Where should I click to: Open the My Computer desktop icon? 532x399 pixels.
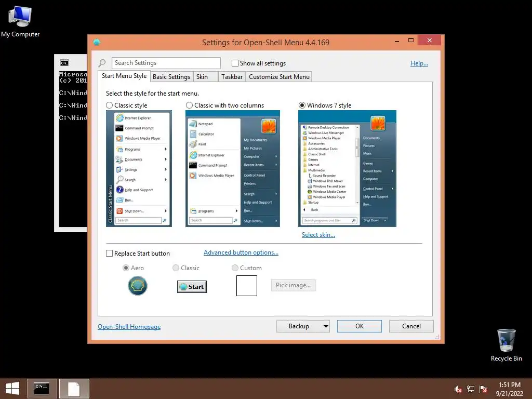[x=20, y=21]
